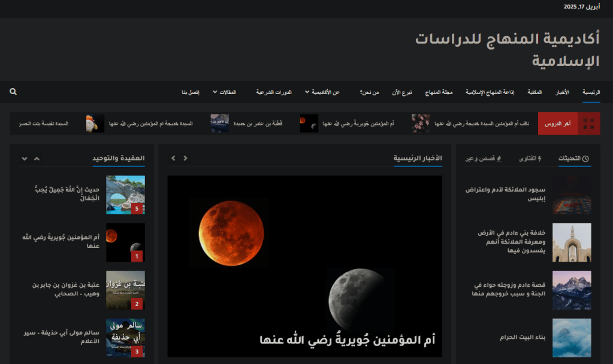The height and width of the screenshot is (364, 613).
Task: Click the left arrow in الأخبار الرئيسية
Action: point(173,158)
